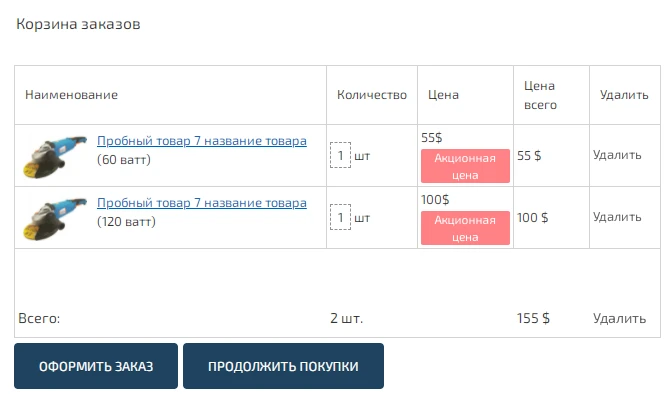Open the 60 watt product name link

pos(202,141)
